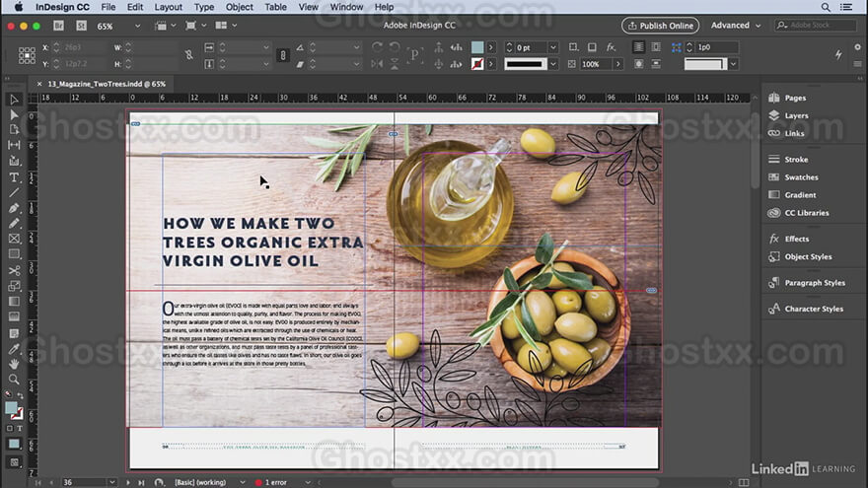Open the CC Libraries panel
Viewport: 868px width, 488px height.
tap(807, 213)
